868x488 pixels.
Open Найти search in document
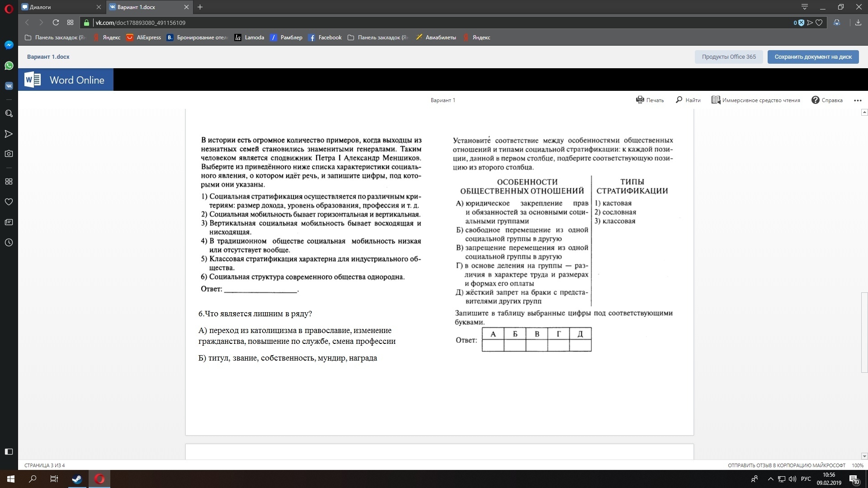point(688,100)
